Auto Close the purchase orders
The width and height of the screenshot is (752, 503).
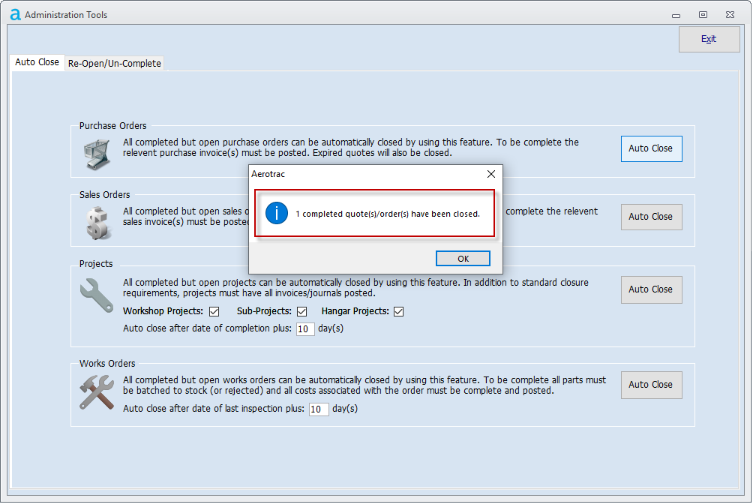[x=651, y=149]
